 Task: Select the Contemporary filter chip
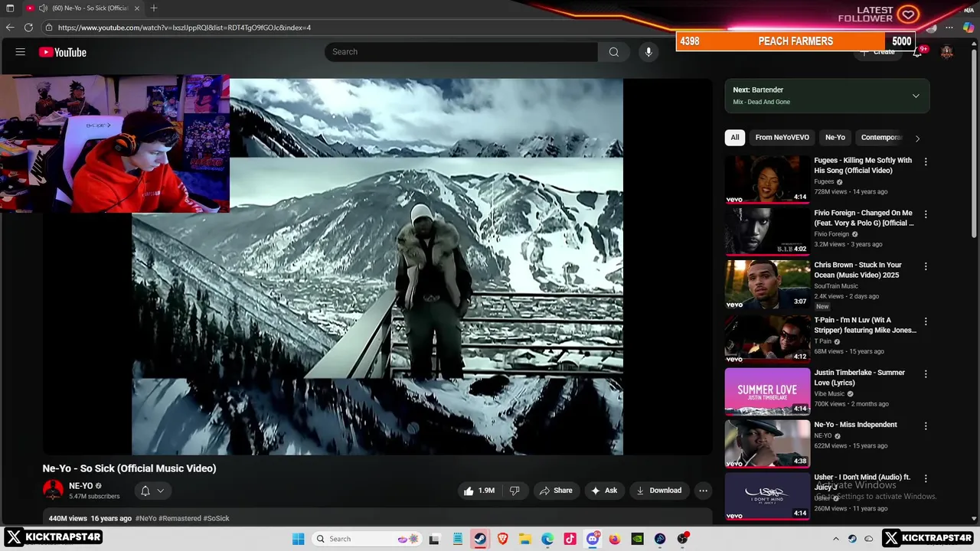coord(880,138)
